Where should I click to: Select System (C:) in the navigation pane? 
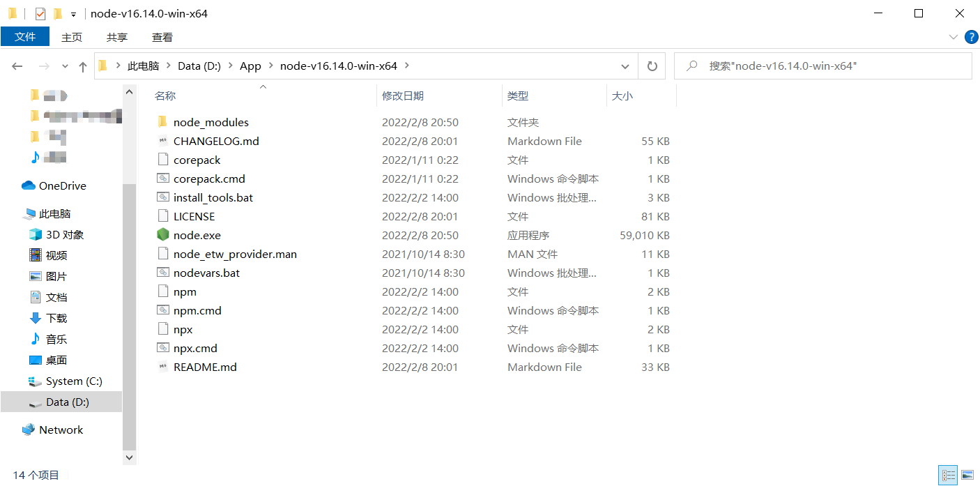click(74, 381)
